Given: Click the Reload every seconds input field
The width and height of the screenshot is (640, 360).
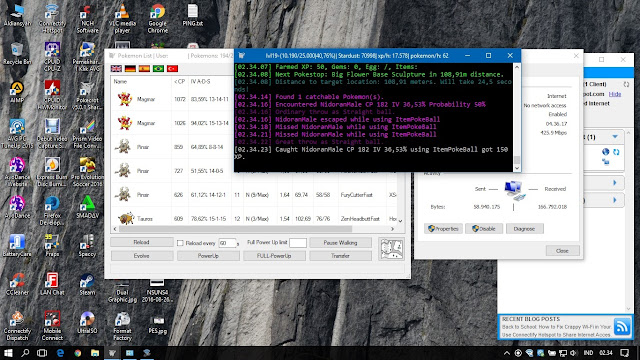Looking at the screenshot, I should pyautogui.click(x=227, y=243).
